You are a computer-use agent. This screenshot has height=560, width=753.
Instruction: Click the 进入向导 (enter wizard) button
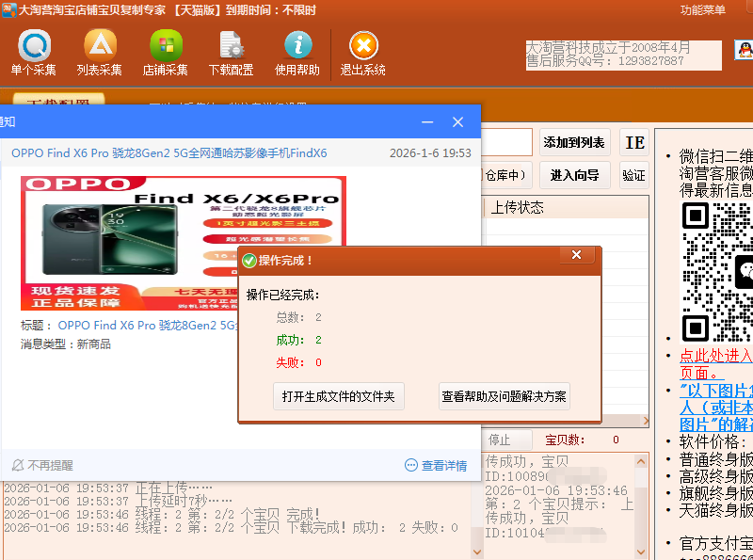pyautogui.click(x=574, y=175)
